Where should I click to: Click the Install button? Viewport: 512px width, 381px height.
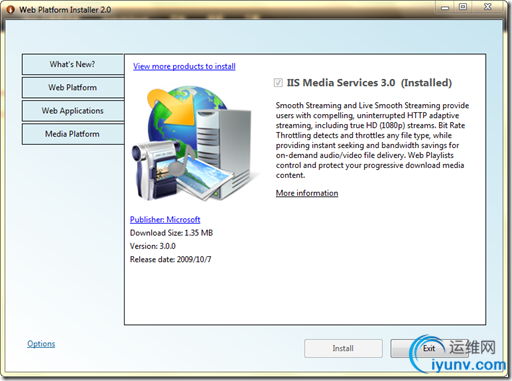343,348
